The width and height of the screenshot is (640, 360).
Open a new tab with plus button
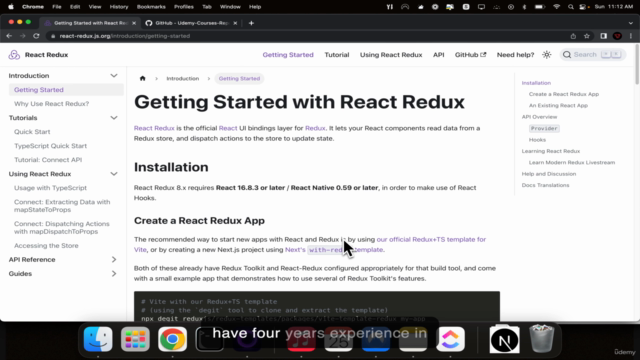click(x=251, y=23)
